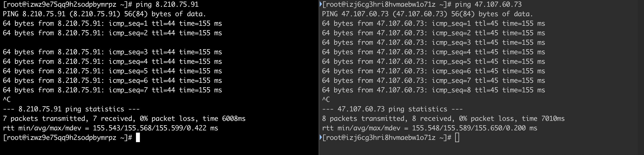This screenshot has height=155, width=644.
Task: Click the solid block cursor in the left terminal
Action: pos(138,138)
